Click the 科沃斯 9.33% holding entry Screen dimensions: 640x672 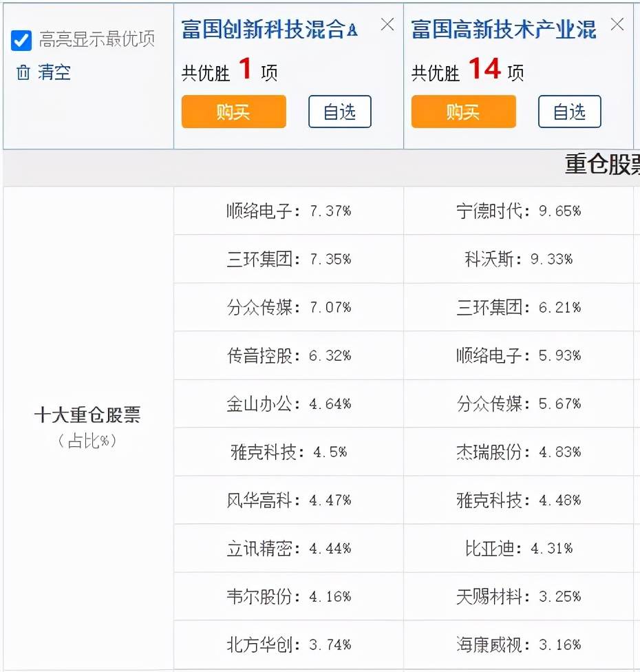click(x=518, y=259)
